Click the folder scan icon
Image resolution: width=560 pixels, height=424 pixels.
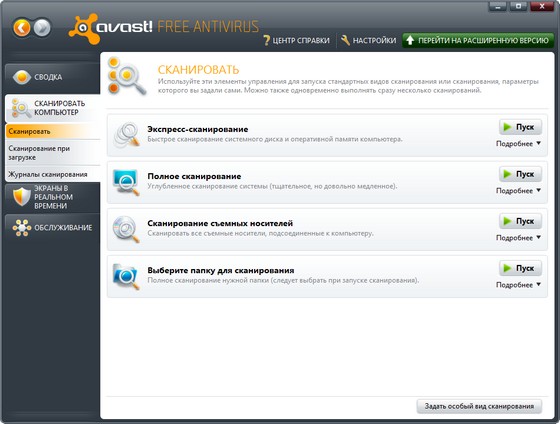point(126,276)
